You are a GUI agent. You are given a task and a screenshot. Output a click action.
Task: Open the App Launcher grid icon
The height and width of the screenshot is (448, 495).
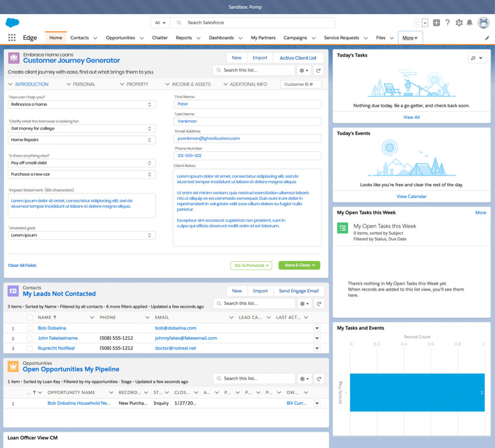12,38
